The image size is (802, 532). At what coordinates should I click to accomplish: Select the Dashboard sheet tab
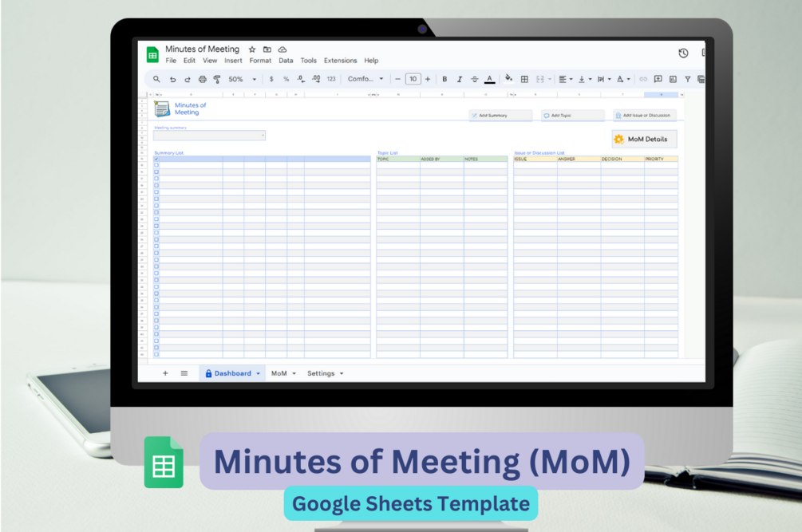point(233,373)
